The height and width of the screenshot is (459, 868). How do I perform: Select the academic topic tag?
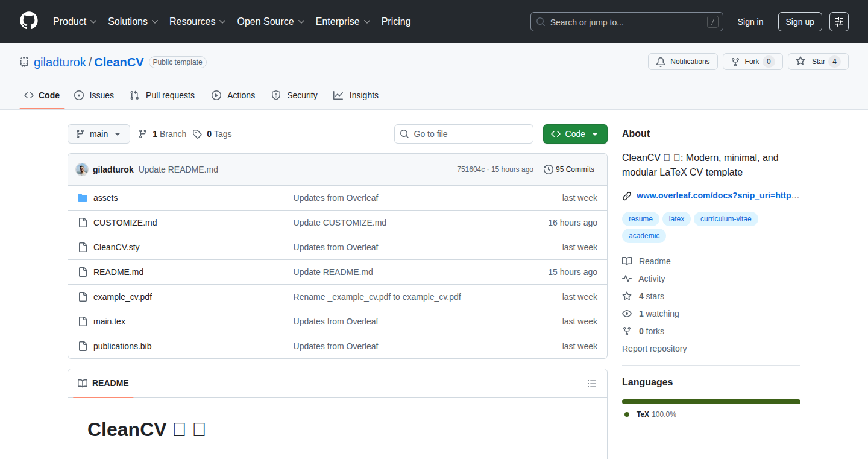point(644,236)
